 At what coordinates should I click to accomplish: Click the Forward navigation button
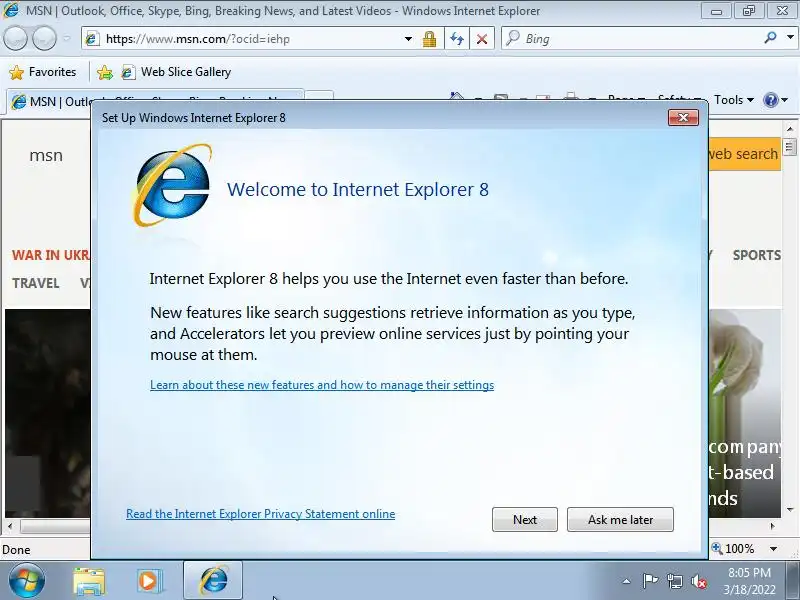pos(44,38)
